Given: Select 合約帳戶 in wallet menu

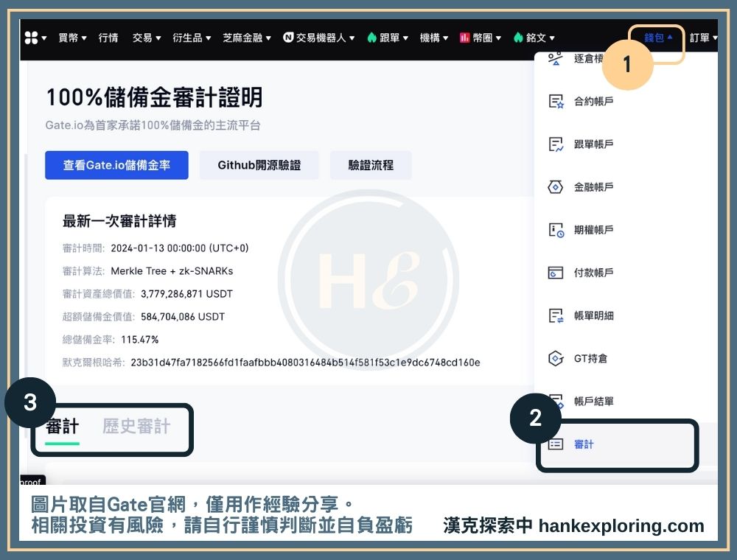Looking at the screenshot, I should [x=593, y=101].
